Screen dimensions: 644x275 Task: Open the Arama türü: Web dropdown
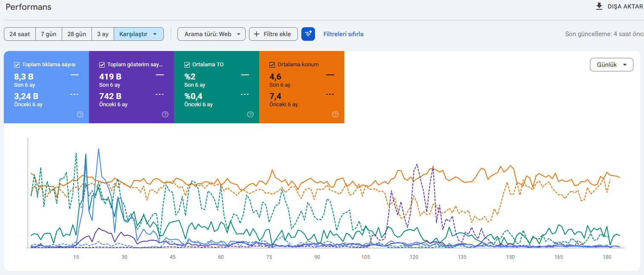coord(211,34)
